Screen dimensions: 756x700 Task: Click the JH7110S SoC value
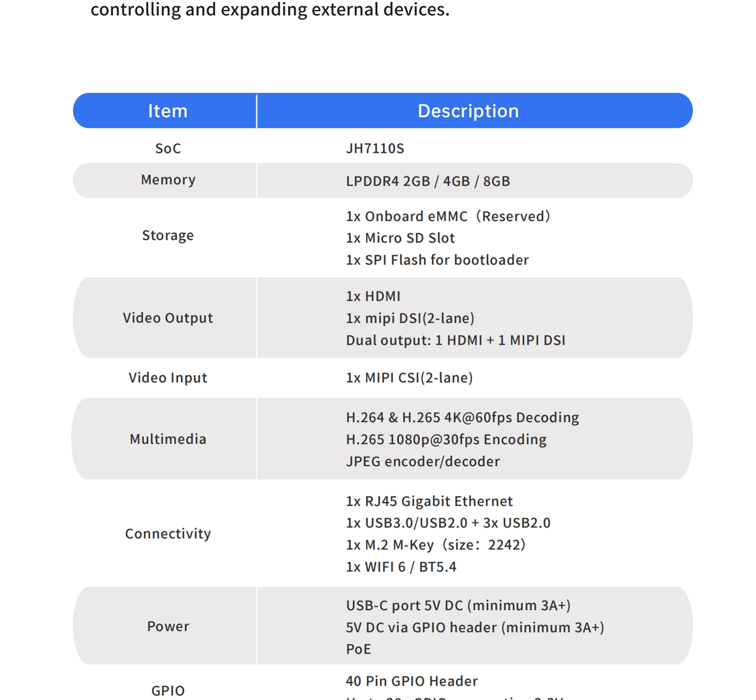coord(375,148)
